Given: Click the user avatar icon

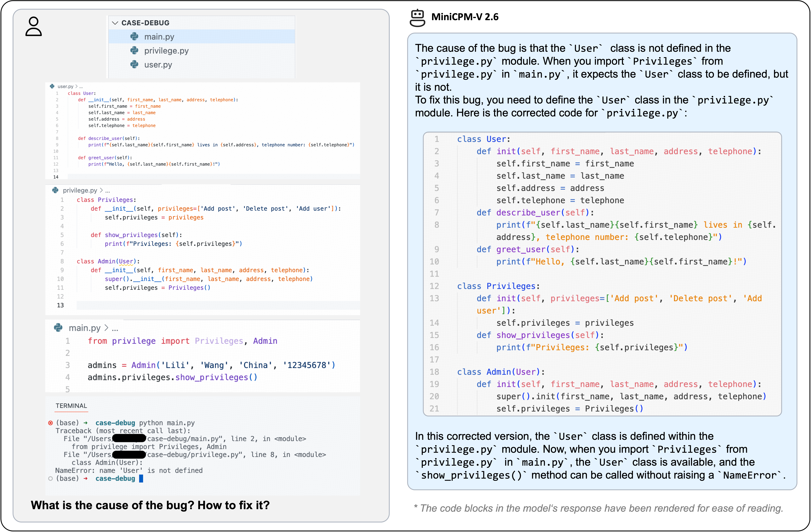Looking at the screenshot, I should (x=33, y=26).
